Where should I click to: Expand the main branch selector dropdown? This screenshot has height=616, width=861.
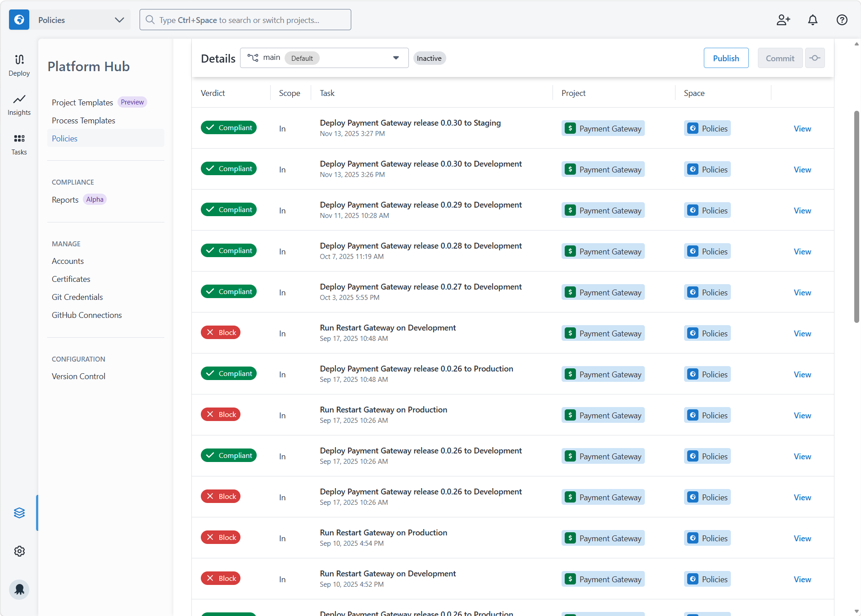point(324,58)
